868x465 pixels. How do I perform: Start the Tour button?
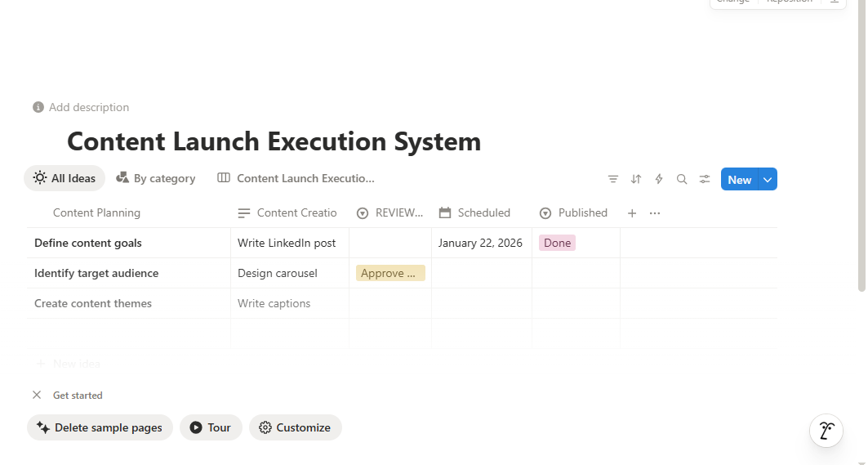tap(211, 427)
